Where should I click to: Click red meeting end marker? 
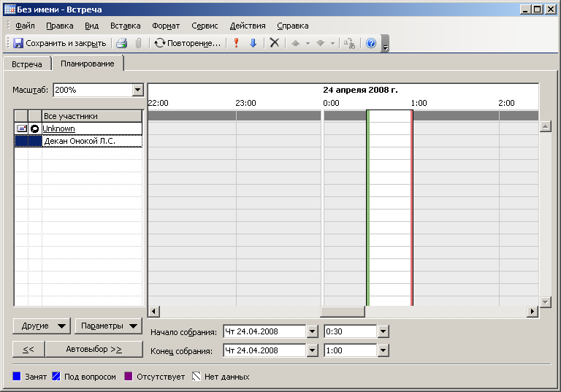[412, 208]
